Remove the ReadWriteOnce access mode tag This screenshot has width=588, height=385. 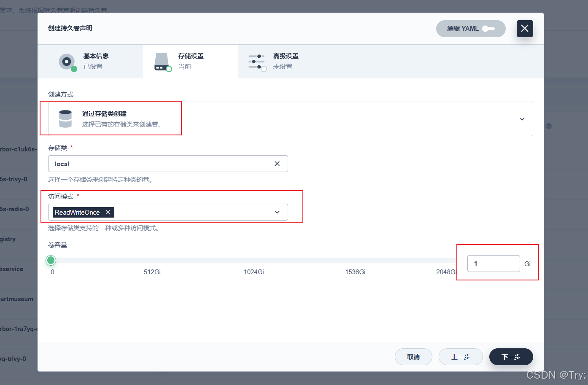point(108,212)
